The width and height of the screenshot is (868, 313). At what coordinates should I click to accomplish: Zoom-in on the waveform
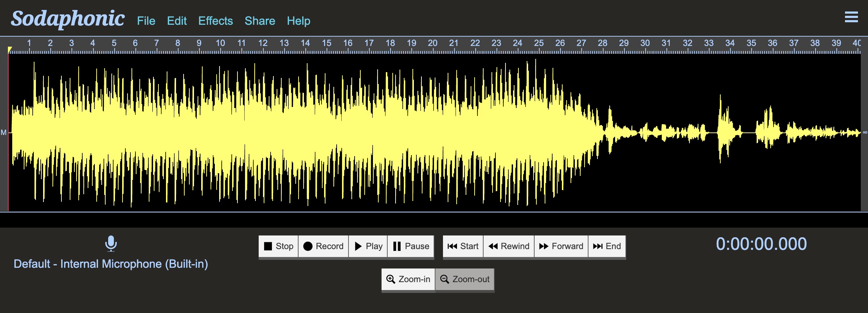[x=408, y=279]
